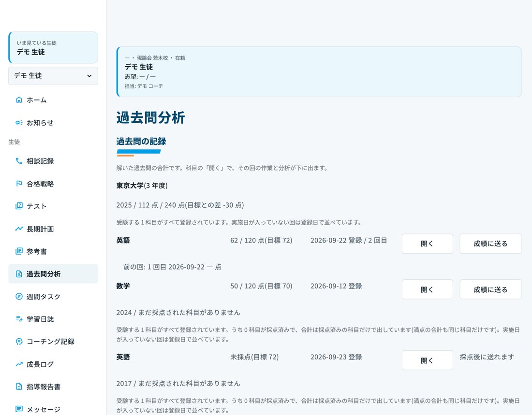Click the 2024 / まだ採点された科目がありません line
Viewport: 532px width, 415px height.
coord(178,312)
